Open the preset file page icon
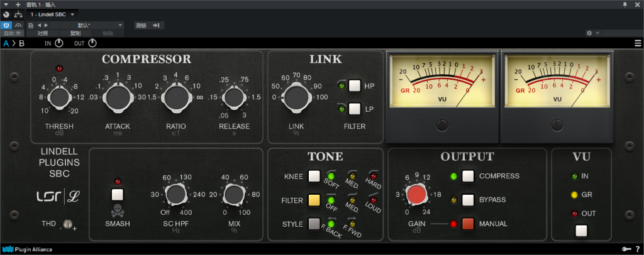The width and height of the screenshot is (644, 255). click(31, 25)
